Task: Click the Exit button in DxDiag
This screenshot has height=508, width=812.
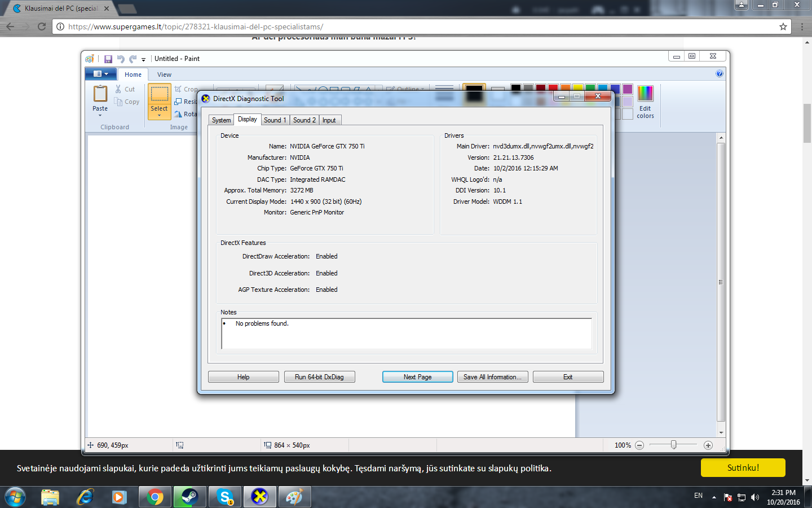Action: point(568,377)
